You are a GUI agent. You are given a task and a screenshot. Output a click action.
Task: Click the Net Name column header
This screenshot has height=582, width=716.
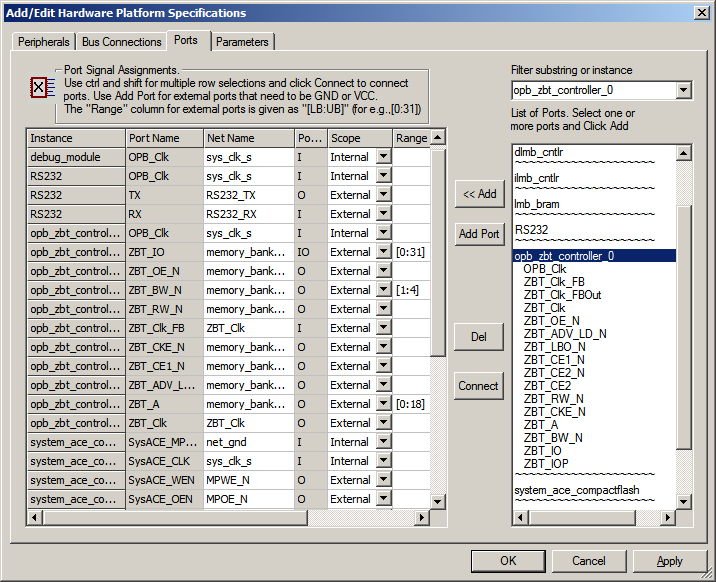coord(230,138)
